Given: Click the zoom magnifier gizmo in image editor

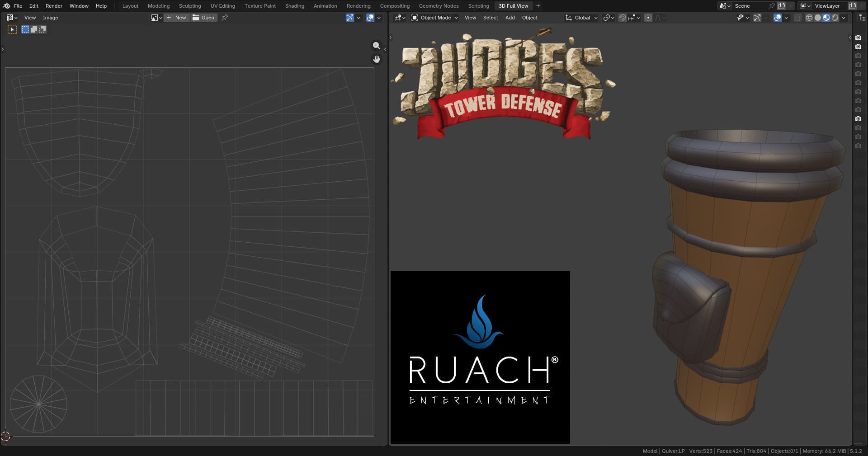Looking at the screenshot, I should [376, 46].
